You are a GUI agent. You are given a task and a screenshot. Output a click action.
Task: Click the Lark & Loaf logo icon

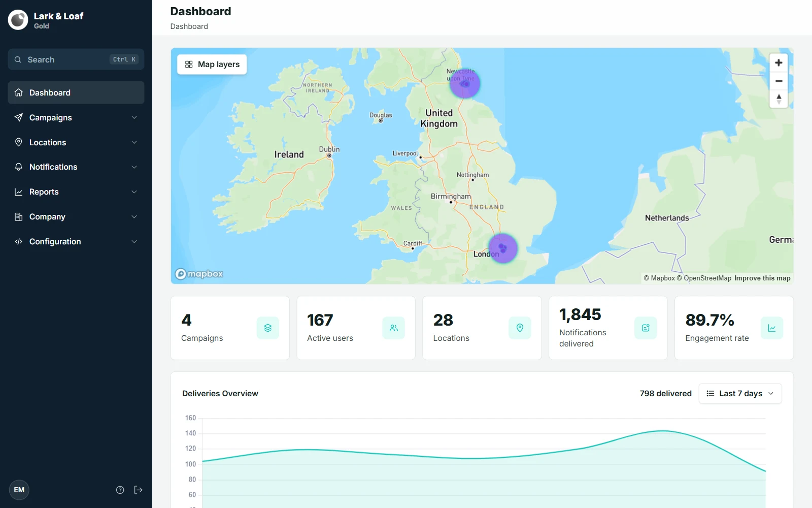coord(18,20)
